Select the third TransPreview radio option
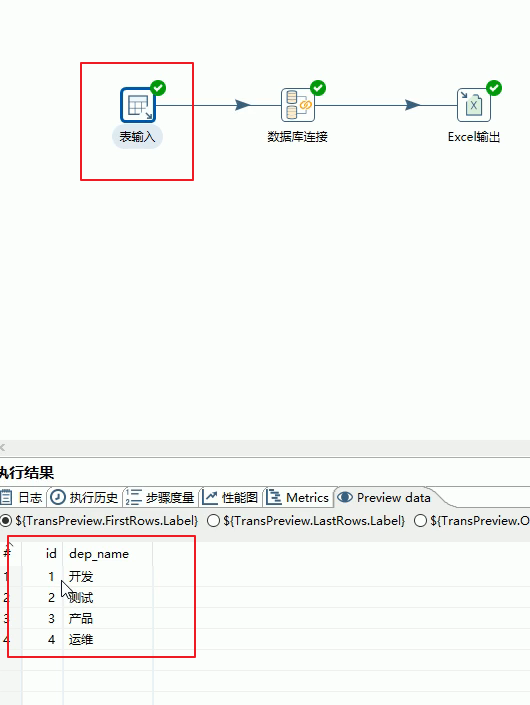This screenshot has width=530, height=705. [x=420, y=521]
